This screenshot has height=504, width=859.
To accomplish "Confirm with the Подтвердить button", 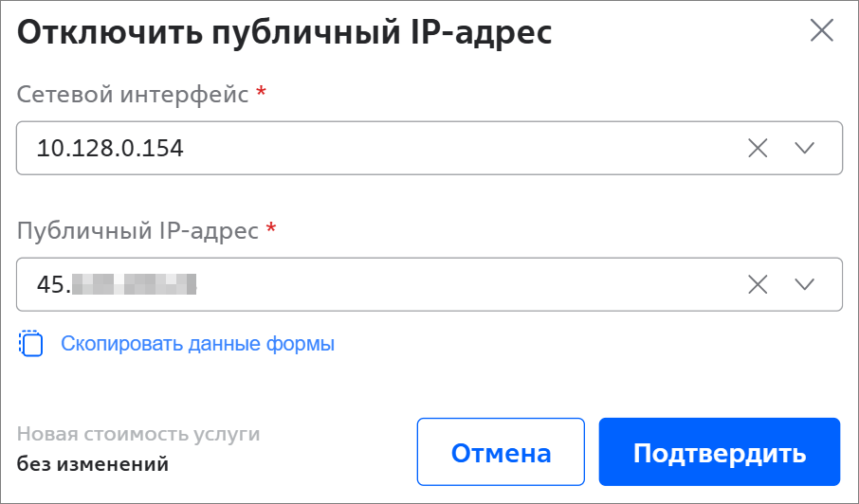I will click(x=720, y=452).
